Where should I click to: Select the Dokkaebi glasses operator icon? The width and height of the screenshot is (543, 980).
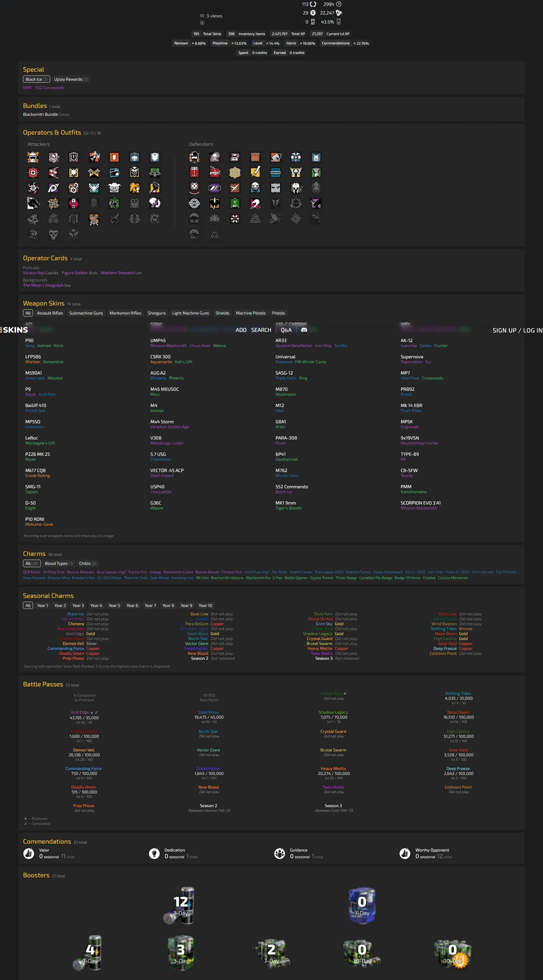point(115,188)
